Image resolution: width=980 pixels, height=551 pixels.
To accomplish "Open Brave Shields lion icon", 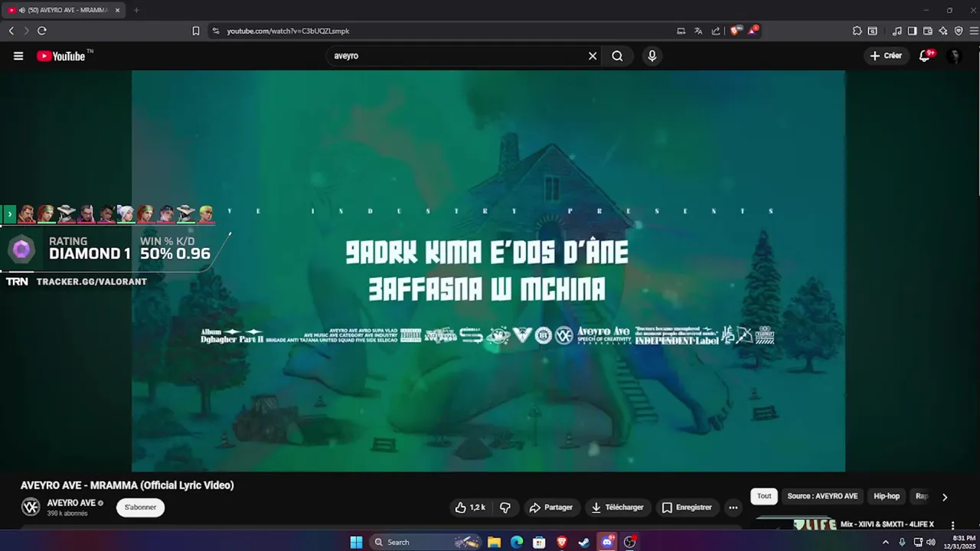I will [x=736, y=31].
